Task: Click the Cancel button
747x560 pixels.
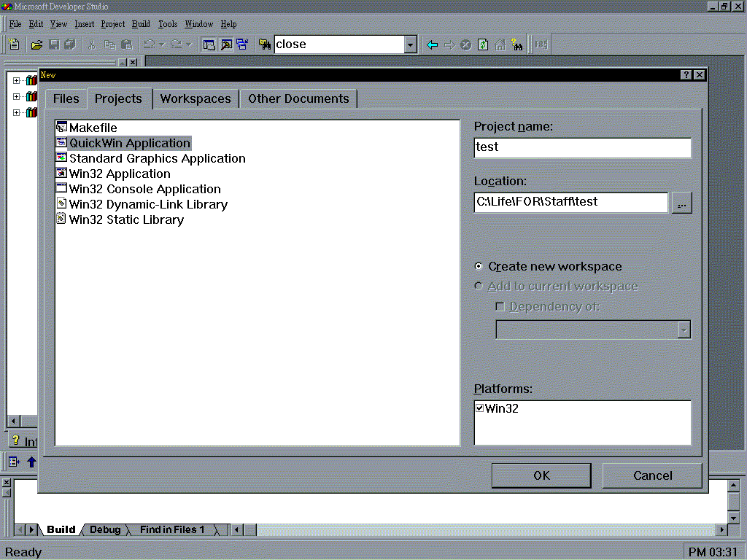Action: (x=652, y=475)
